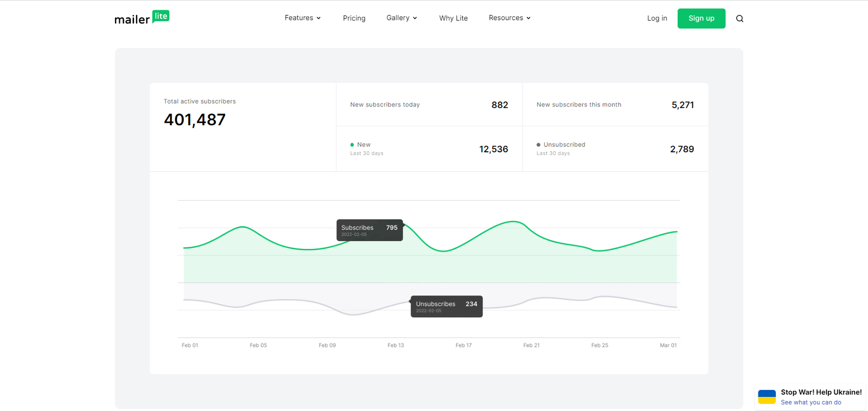Screen dimensions: 868x411
Task: Click the green Sign up button
Action: [701, 18]
